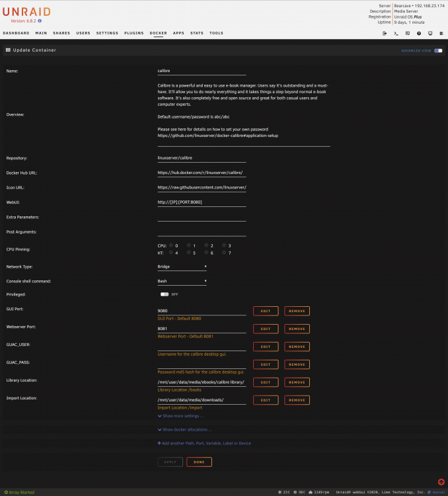Open the Console shell command dropdown
Screen dimensions: 448x496
(x=182, y=281)
